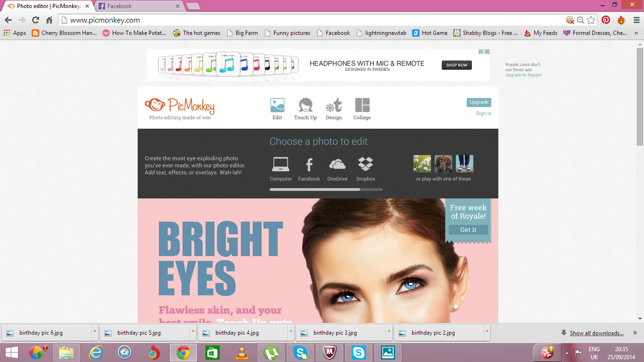Close the downloads bar
Screen dimensions: 644x362
pyautogui.click(x=635, y=333)
